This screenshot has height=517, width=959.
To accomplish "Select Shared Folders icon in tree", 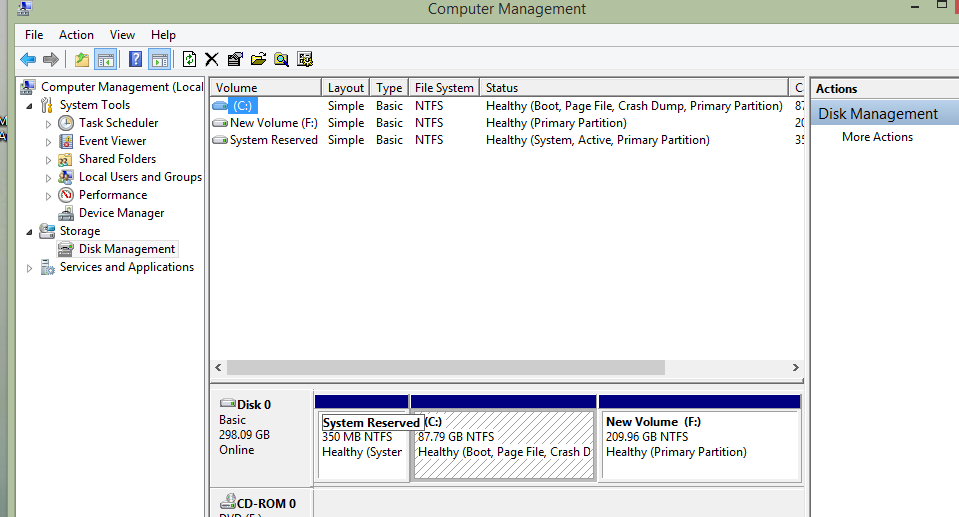I will pos(66,159).
